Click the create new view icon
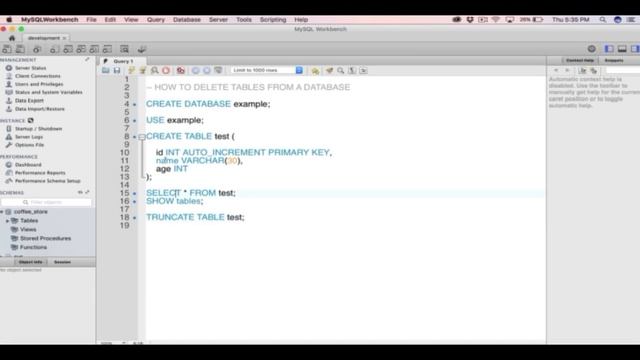 [x=81, y=49]
